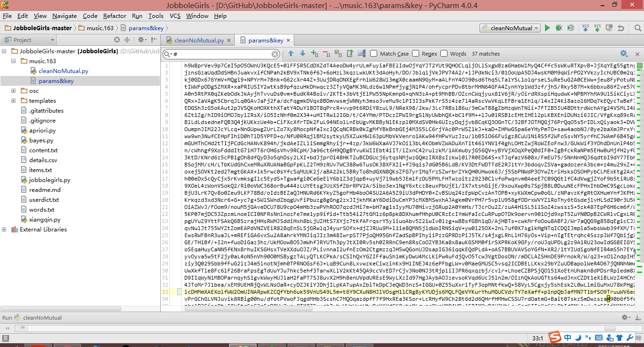The image size is (644, 347).
Task: Open the show history icon beside VCS buttons
Action: tap(609, 28)
